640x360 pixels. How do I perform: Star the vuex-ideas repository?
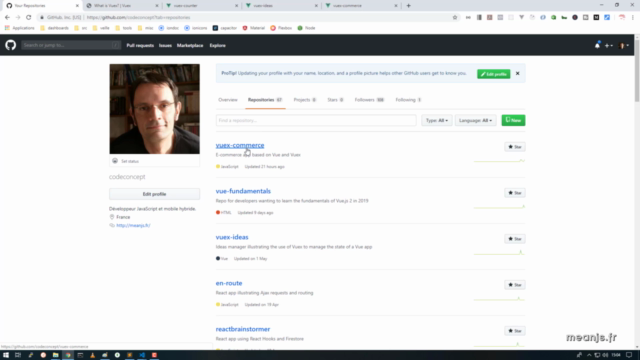point(515,239)
